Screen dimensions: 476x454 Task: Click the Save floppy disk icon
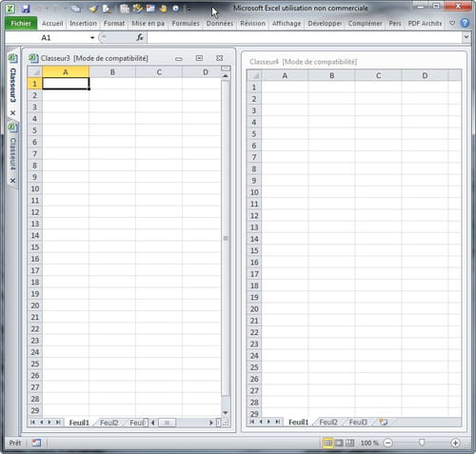[x=26, y=9]
